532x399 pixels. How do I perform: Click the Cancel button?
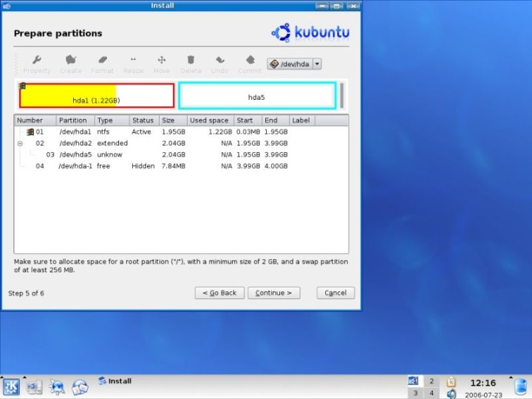point(335,293)
